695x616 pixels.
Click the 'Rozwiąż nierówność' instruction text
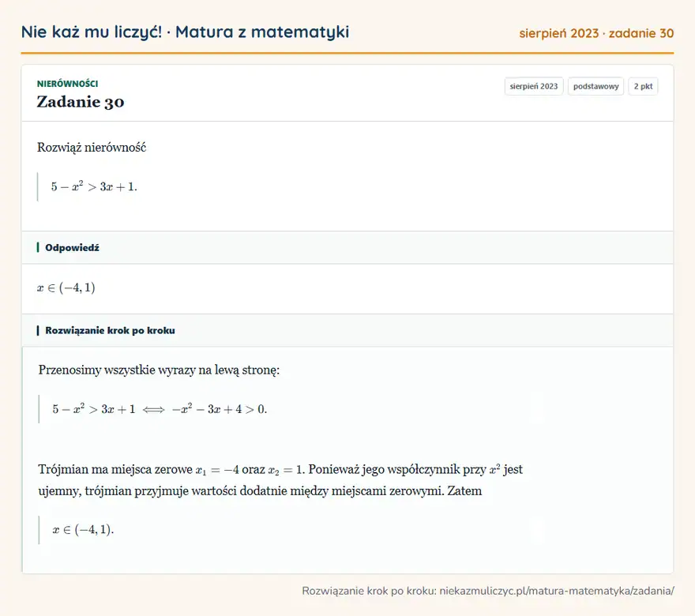click(x=92, y=147)
